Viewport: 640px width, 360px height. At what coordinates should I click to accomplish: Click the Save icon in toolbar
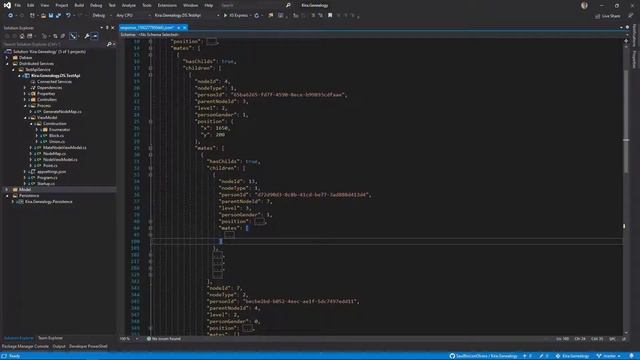(x=51, y=16)
